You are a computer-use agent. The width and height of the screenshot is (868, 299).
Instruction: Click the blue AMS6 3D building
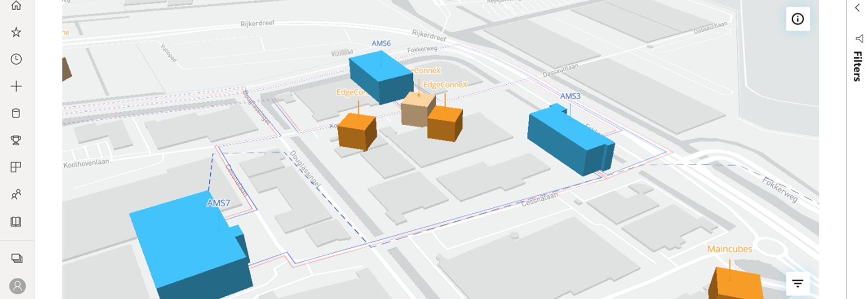click(x=381, y=77)
